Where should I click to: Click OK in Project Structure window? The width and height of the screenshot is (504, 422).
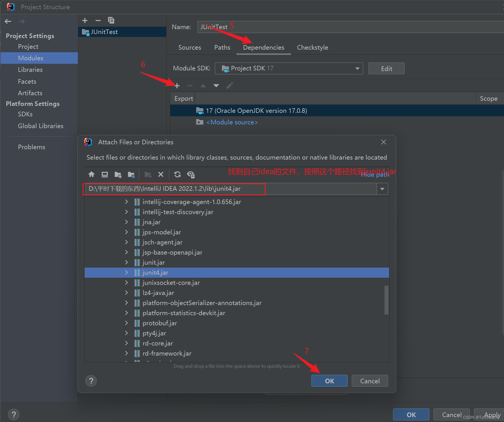click(x=411, y=415)
